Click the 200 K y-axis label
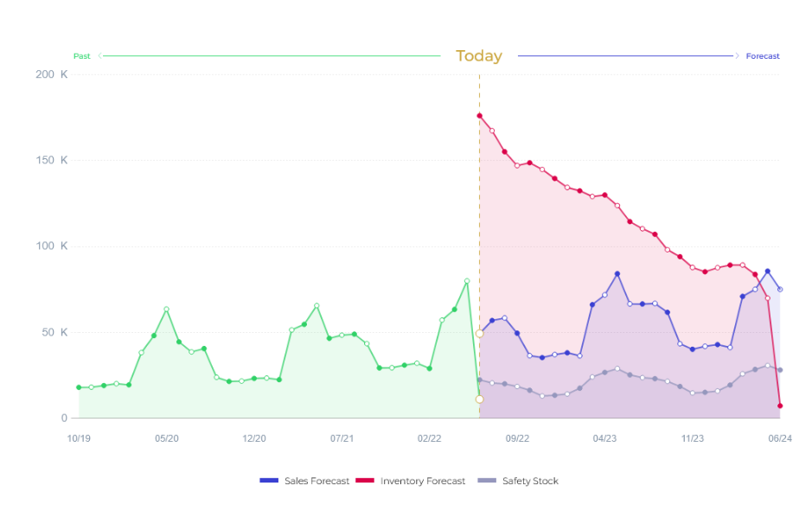This screenshot has width=812, height=505. (x=51, y=74)
